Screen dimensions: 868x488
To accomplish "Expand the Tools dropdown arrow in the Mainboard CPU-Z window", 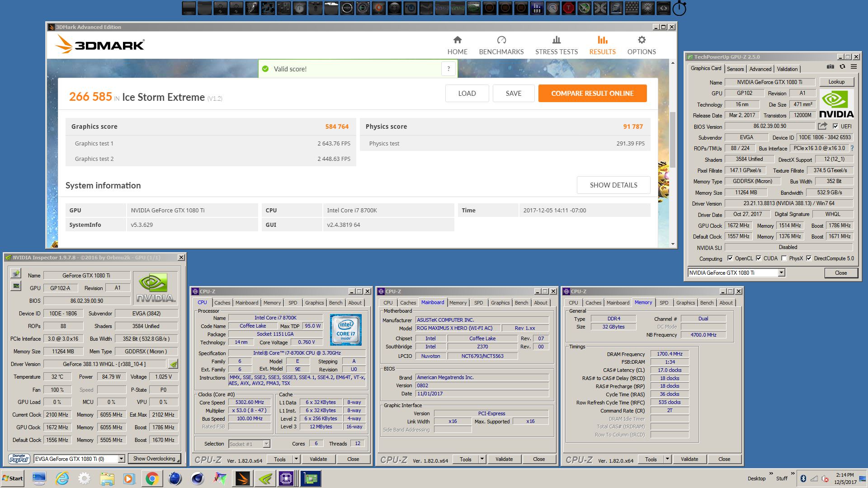I will pos(482,459).
